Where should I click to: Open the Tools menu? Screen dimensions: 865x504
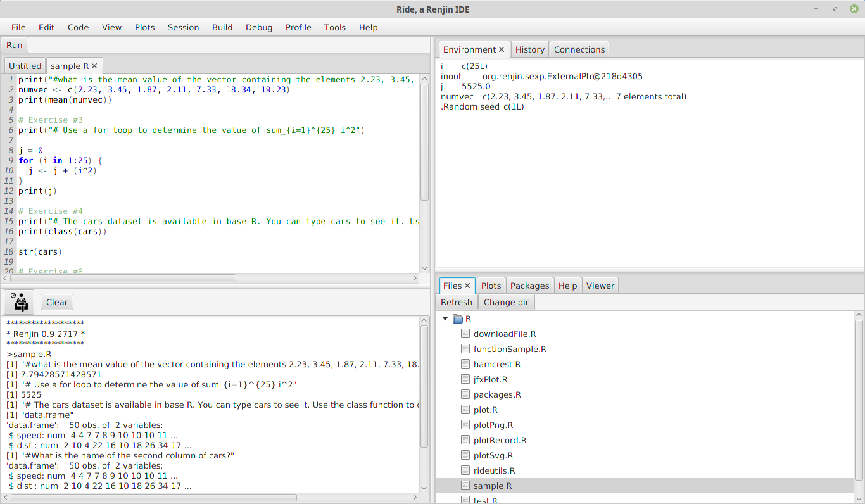point(335,27)
